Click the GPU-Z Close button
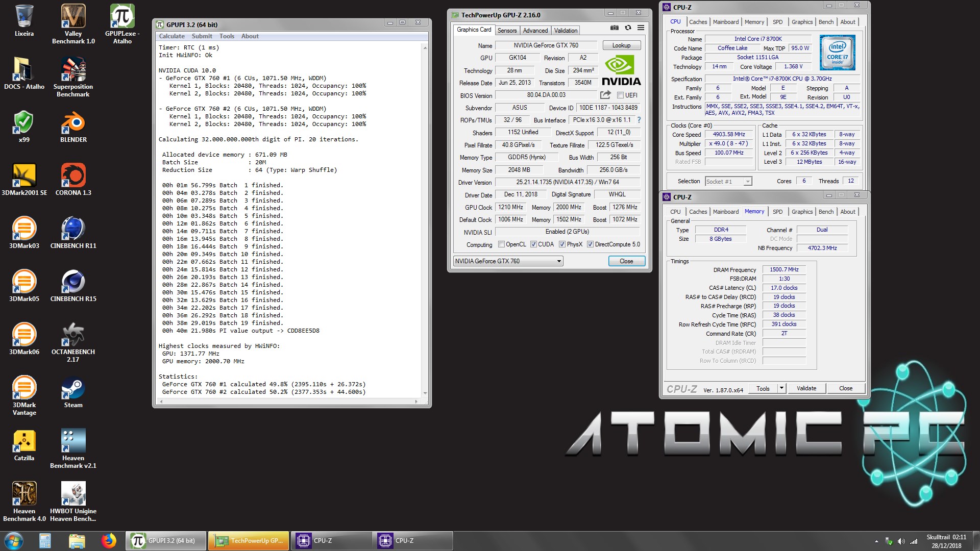This screenshot has width=980, height=551. pyautogui.click(x=626, y=261)
